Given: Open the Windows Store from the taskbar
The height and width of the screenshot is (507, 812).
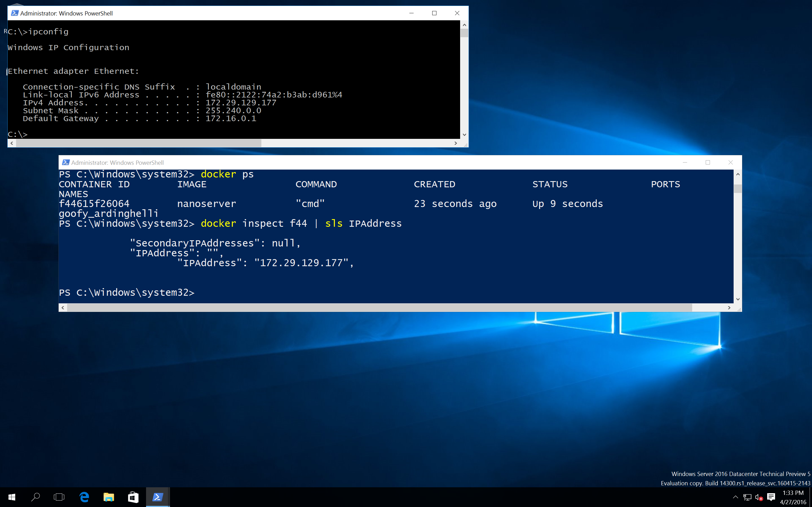Looking at the screenshot, I should click(133, 497).
